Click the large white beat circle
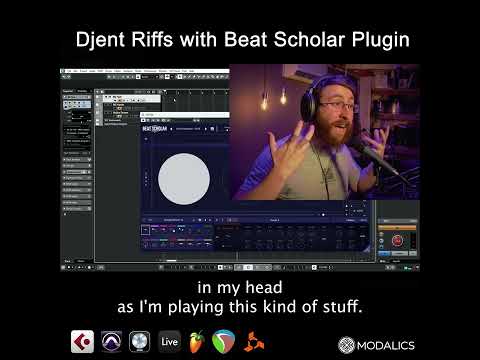Viewport: 480px width, 360px height. coord(184,179)
